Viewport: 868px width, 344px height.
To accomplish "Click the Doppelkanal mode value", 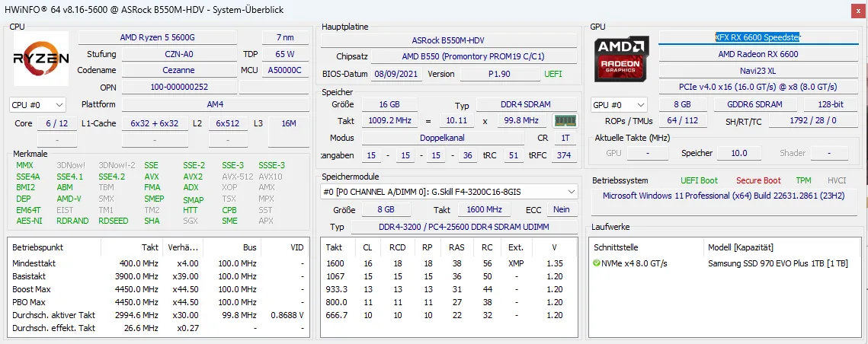I will pos(443,138).
